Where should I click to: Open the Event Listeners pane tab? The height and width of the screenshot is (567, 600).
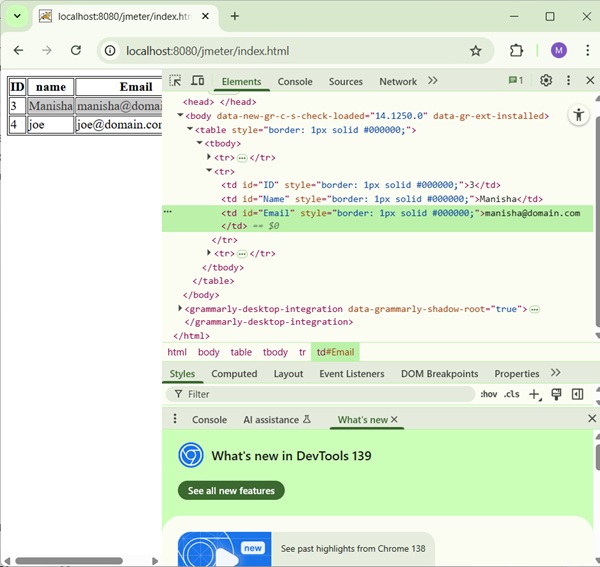point(351,374)
